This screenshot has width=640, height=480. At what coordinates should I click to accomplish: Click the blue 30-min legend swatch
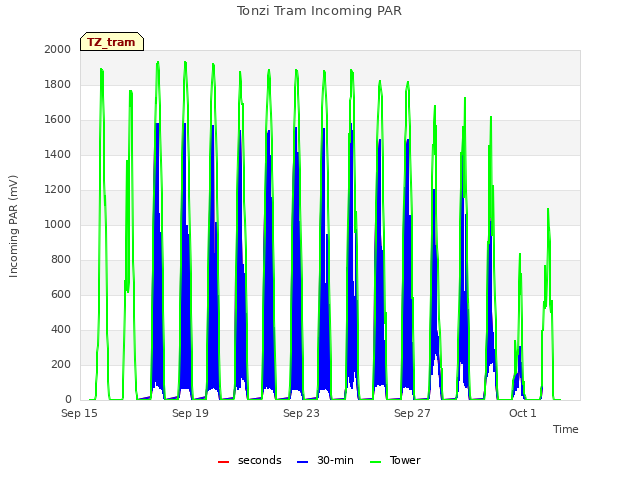pos(303,462)
